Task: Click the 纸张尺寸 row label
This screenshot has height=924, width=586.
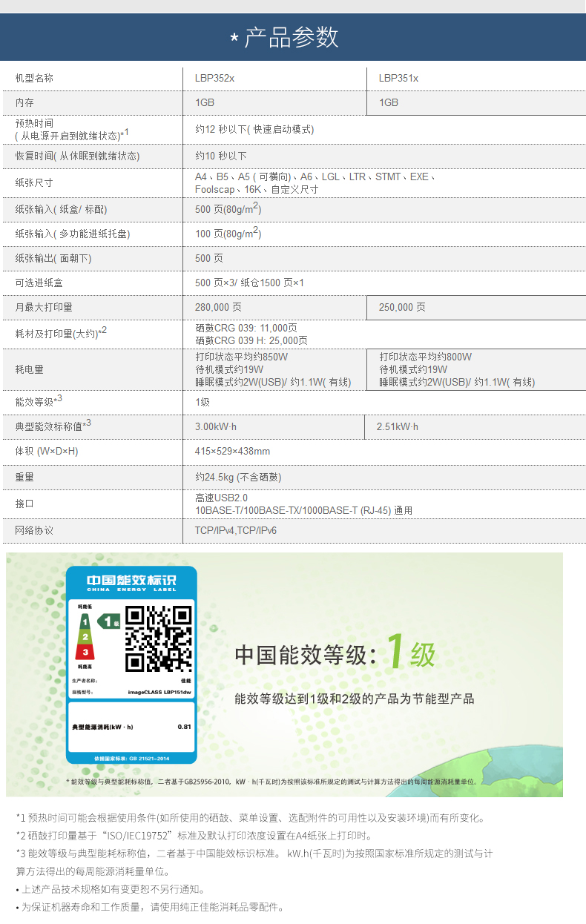Action: [x=34, y=182]
